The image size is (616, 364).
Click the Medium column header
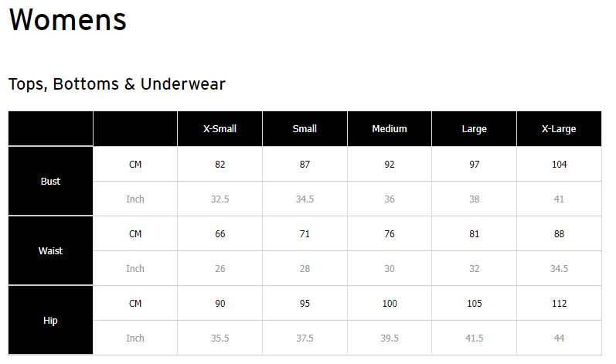coord(390,129)
